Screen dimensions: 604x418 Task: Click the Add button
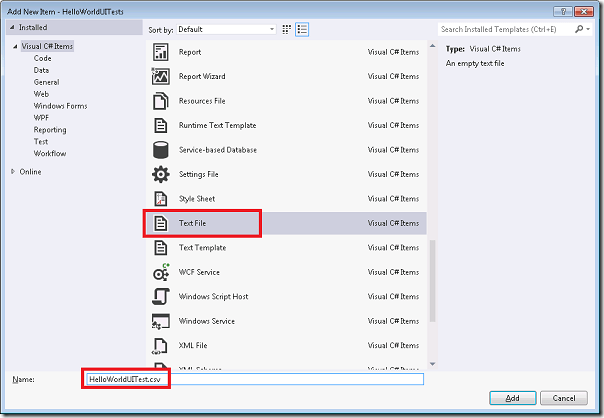[x=513, y=398]
